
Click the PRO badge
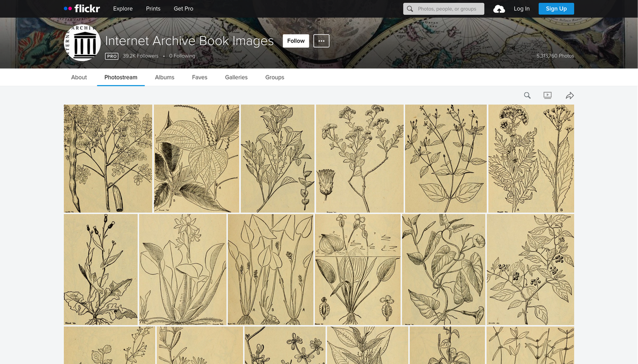click(112, 56)
